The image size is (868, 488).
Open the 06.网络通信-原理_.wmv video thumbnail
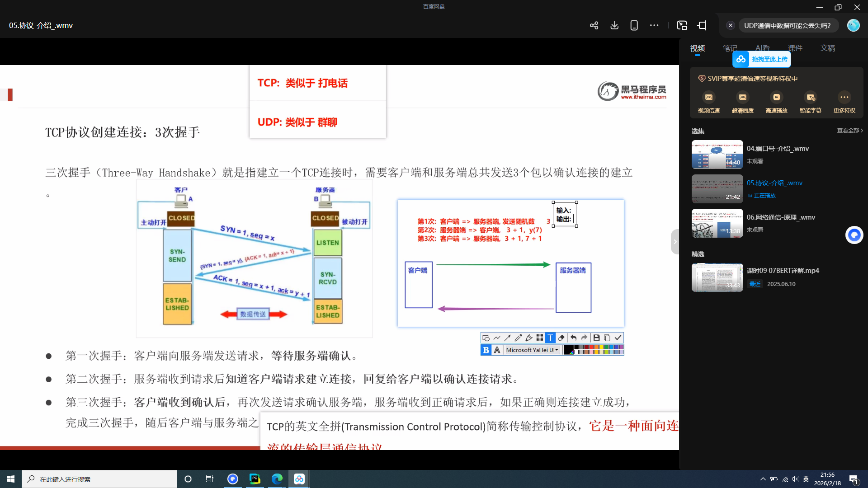coord(717,223)
